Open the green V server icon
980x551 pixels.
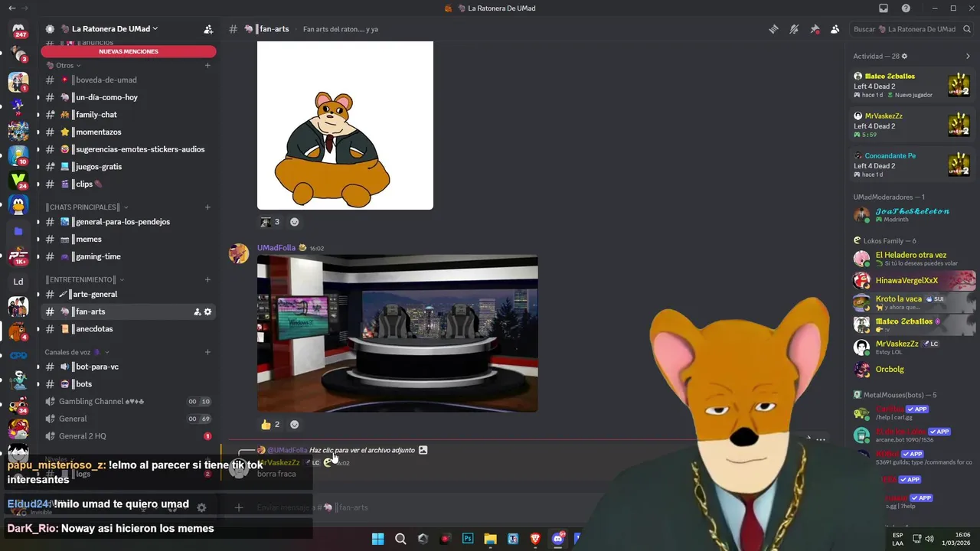pos(18,181)
